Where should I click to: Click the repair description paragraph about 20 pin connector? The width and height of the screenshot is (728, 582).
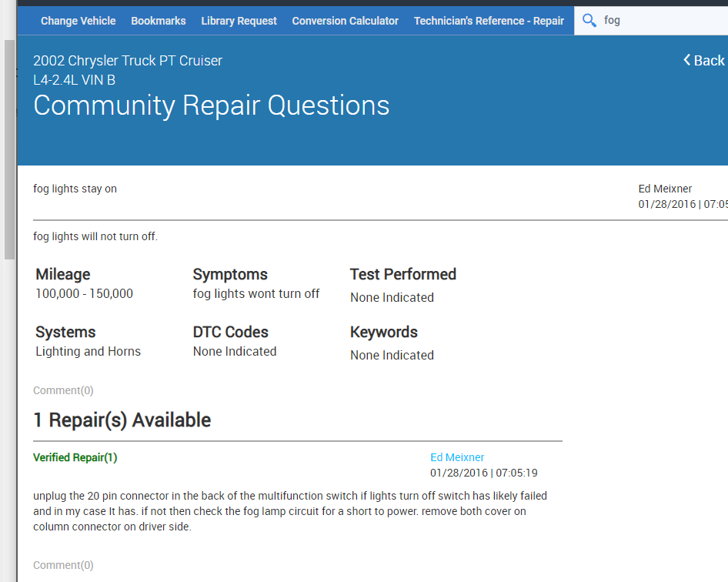[290, 511]
